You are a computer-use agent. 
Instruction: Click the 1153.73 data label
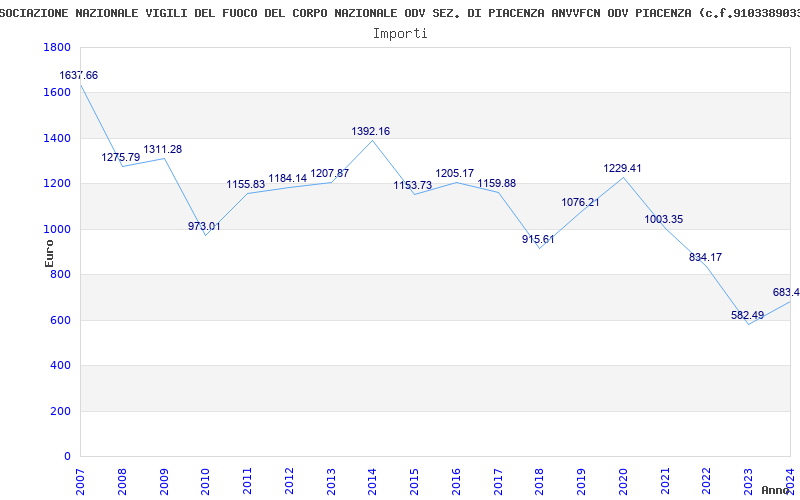pos(413,185)
